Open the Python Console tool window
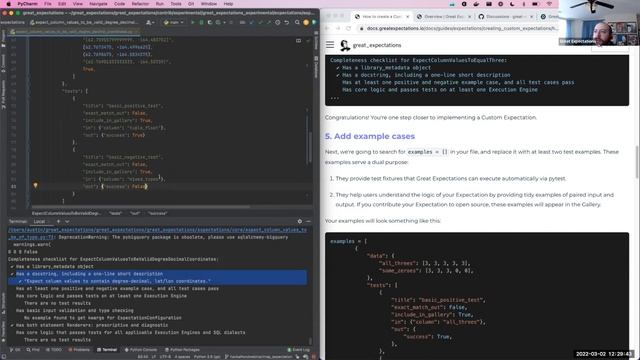Image resolution: width=640 pixels, height=360 pixels. (x=141, y=350)
